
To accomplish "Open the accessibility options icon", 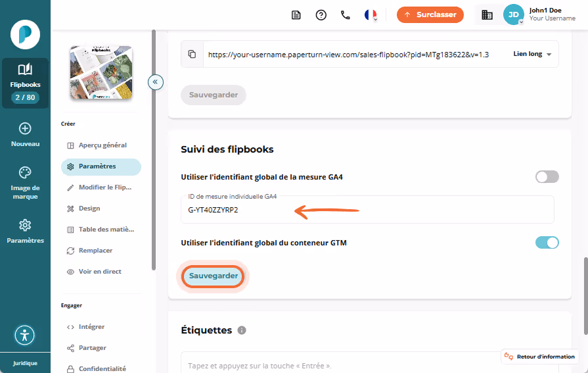I will pos(25,335).
